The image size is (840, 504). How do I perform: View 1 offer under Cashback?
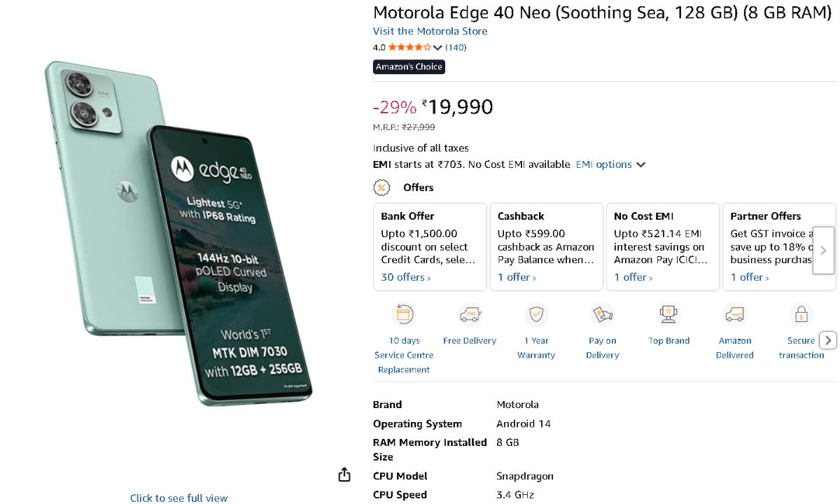coord(517,277)
